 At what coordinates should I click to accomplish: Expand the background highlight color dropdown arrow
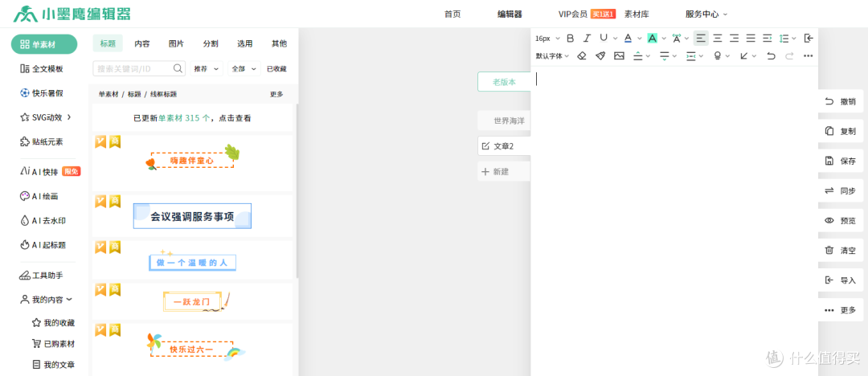tap(663, 39)
